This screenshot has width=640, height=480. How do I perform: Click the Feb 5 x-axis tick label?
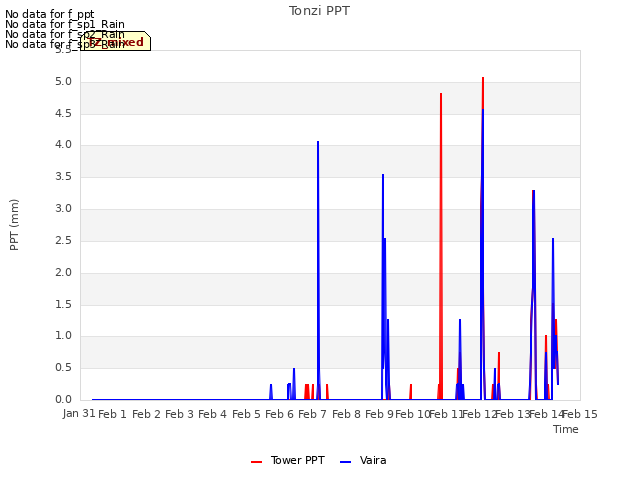click(247, 414)
